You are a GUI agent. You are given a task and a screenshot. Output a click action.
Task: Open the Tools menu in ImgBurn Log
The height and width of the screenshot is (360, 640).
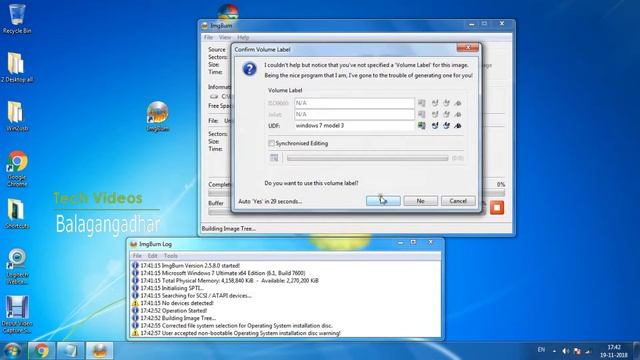pos(171,256)
